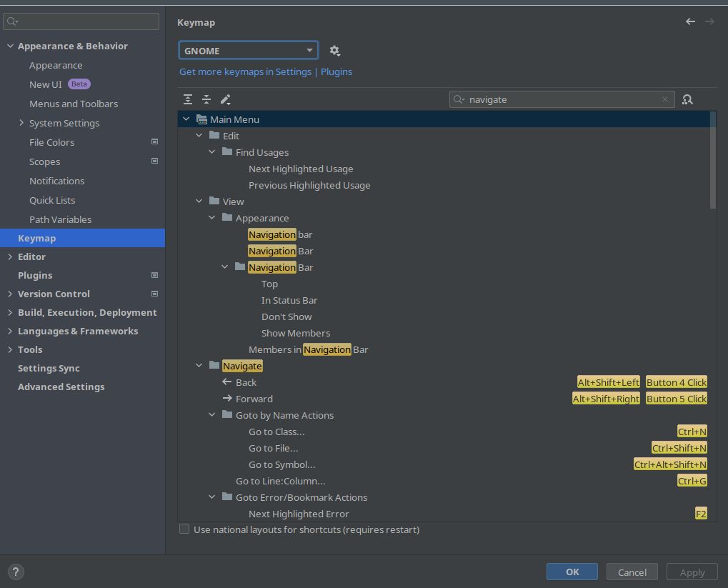The height and width of the screenshot is (588, 728).
Task: Expand the Tools settings section
Action: tap(10, 350)
